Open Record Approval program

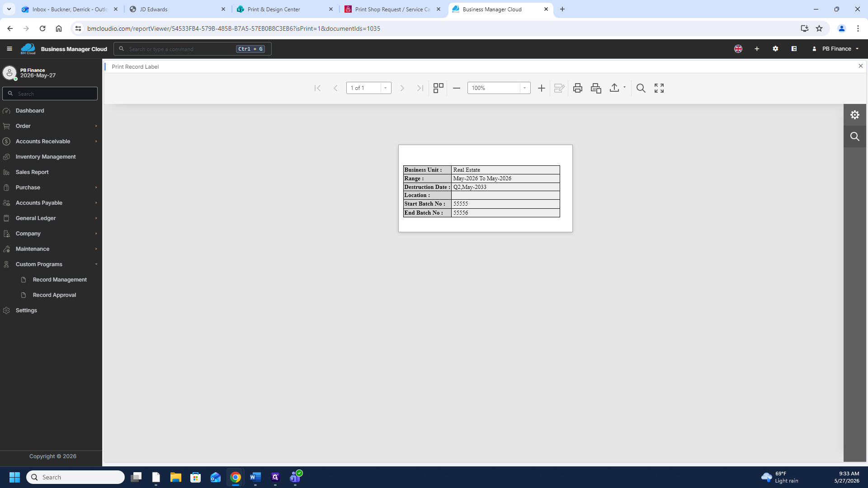coord(54,295)
